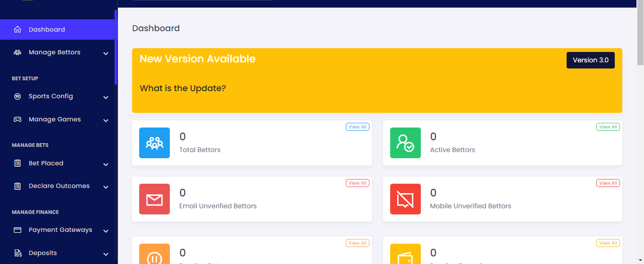The height and width of the screenshot is (264, 644).
Task: Click View All on Total Bettors card
Action: (x=357, y=127)
